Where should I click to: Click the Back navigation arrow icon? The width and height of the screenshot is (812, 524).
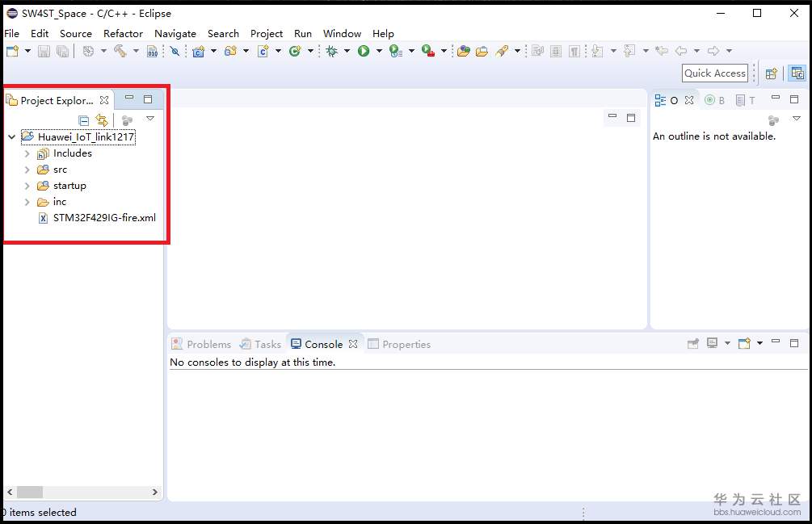(x=681, y=51)
